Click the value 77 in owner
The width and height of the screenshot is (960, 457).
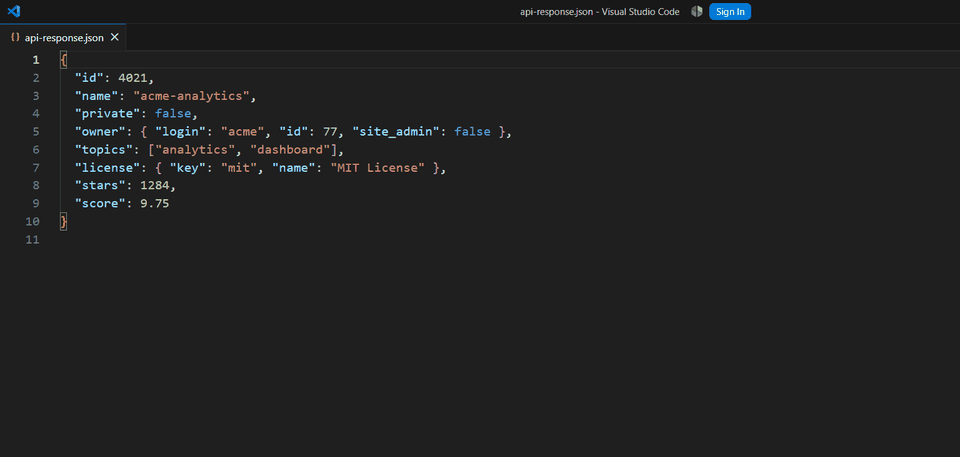(329, 132)
